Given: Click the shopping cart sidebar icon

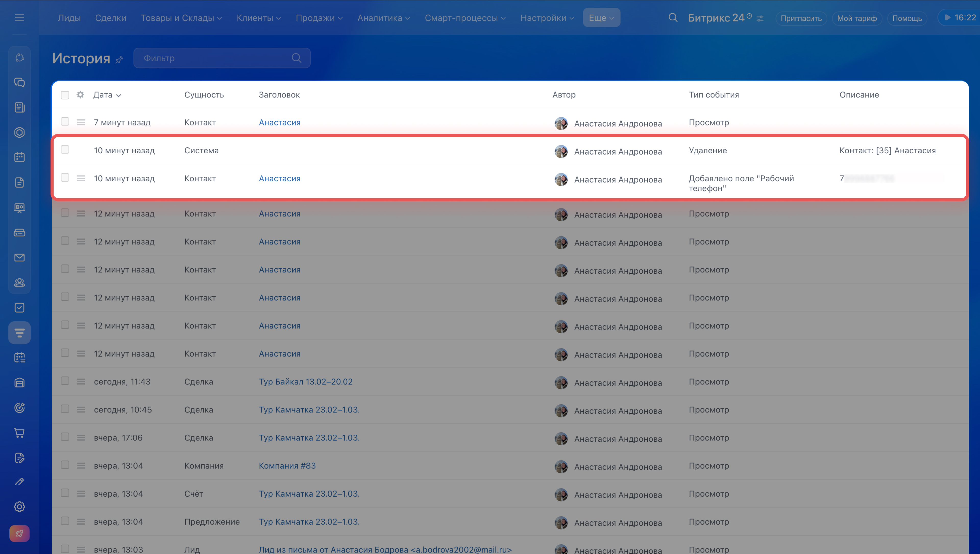Looking at the screenshot, I should tap(19, 433).
